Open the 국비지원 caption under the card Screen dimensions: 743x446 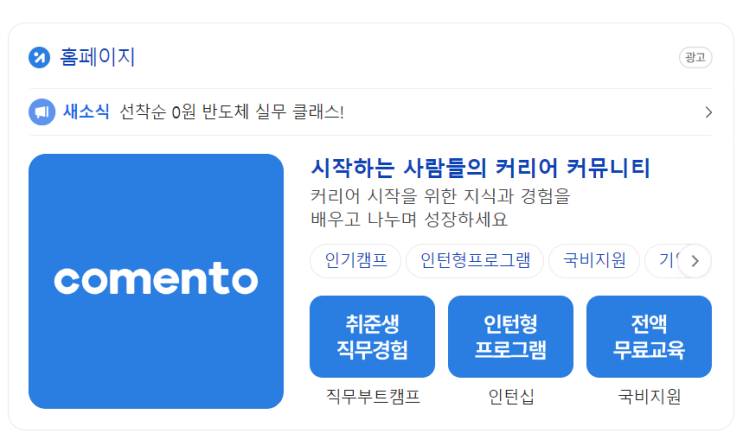pyautogui.click(x=649, y=396)
